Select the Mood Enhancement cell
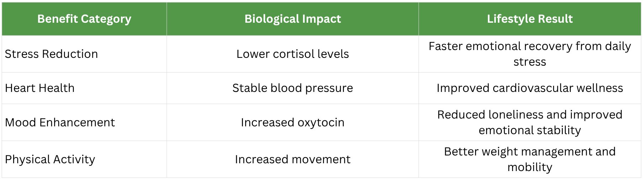Image resolution: width=644 pixels, height=181 pixels. tap(60, 122)
